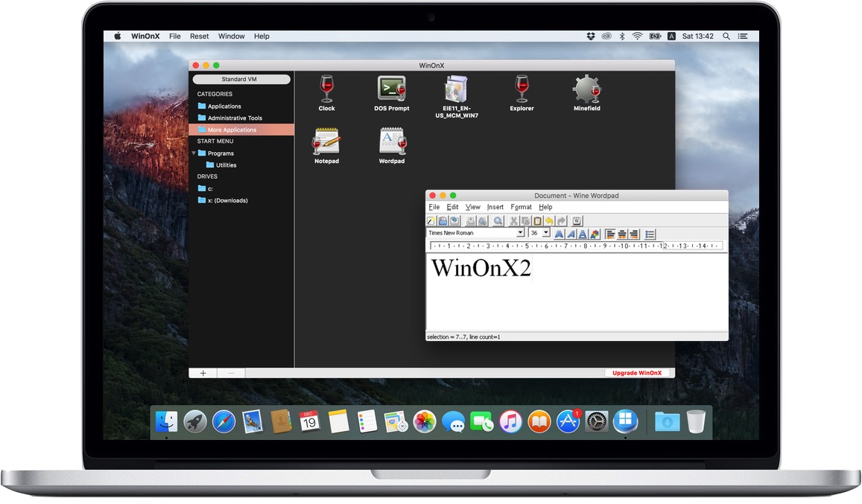
Task: Click the Paste clipboard icon in Wordpad
Action: click(x=537, y=221)
